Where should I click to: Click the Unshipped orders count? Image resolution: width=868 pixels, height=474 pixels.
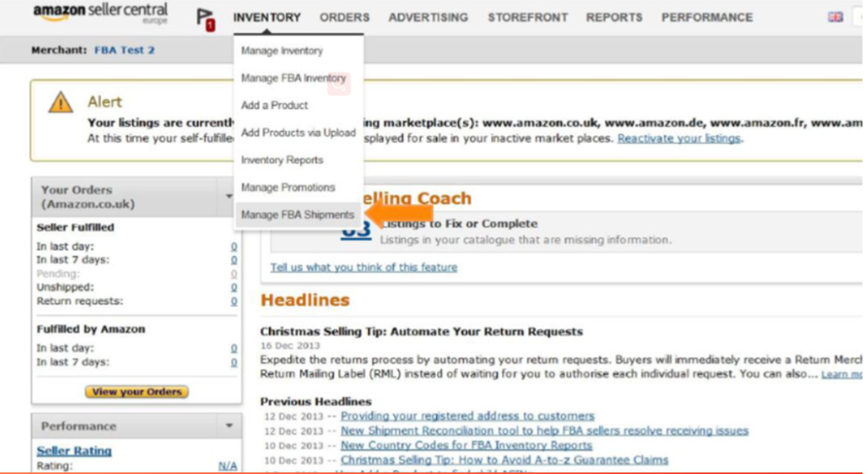click(234, 288)
